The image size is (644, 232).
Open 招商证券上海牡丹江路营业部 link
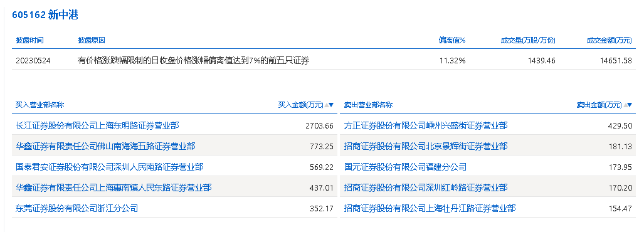tap(430, 208)
